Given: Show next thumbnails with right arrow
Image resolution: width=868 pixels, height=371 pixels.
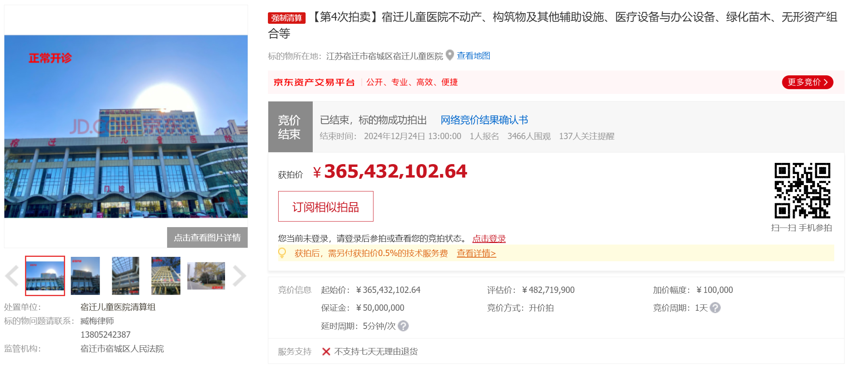Looking at the screenshot, I should pos(239,276).
